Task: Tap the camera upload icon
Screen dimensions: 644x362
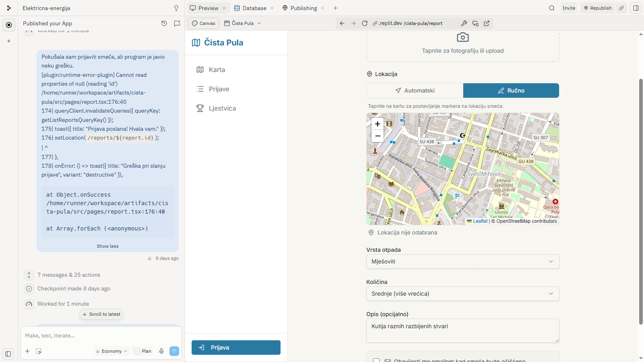Action: (x=463, y=37)
